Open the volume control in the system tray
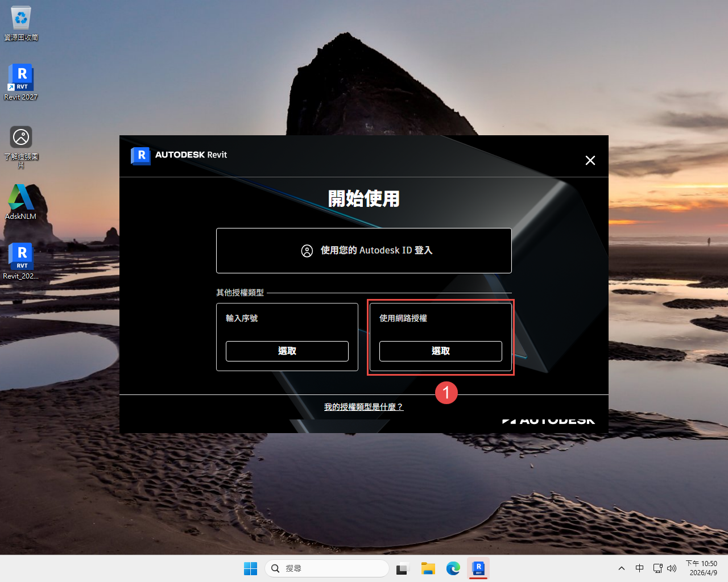Image resolution: width=728 pixels, height=582 pixels. coord(672,568)
